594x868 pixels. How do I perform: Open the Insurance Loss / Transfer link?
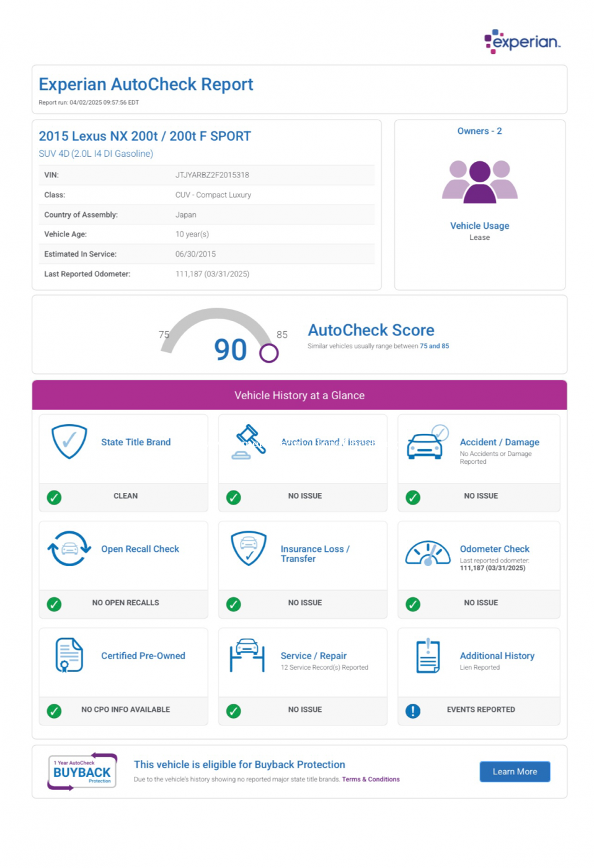pyautogui.click(x=315, y=554)
